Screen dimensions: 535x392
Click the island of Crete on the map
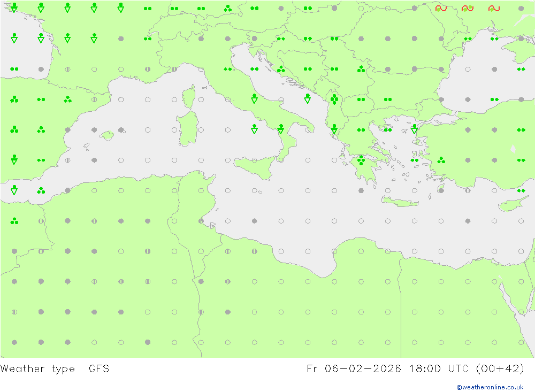click(400, 202)
